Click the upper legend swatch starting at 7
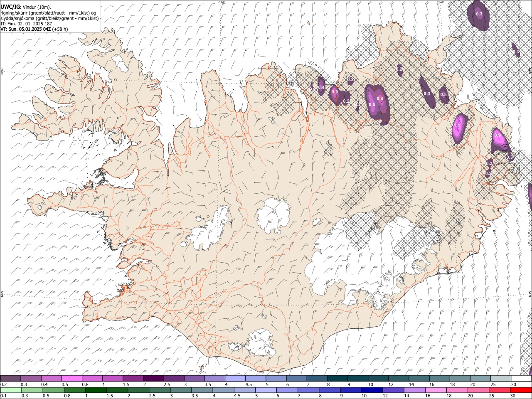The height and width of the screenshot is (399, 532). pos(317,378)
